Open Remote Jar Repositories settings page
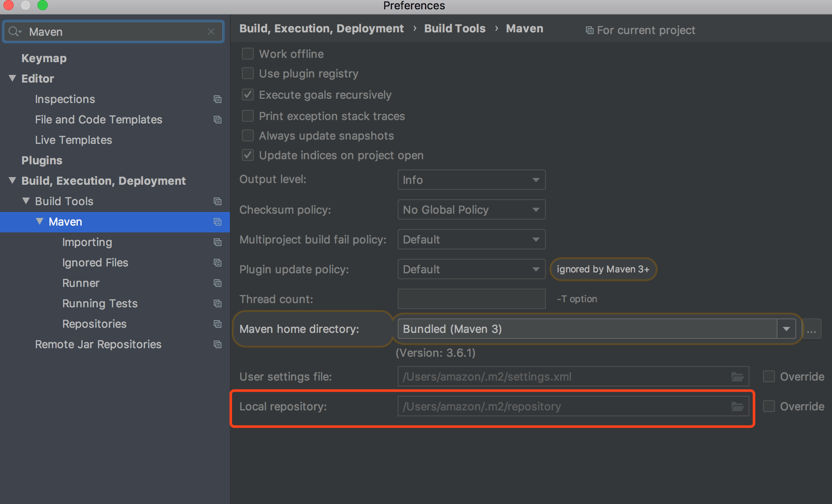This screenshot has width=832, height=504. (98, 344)
